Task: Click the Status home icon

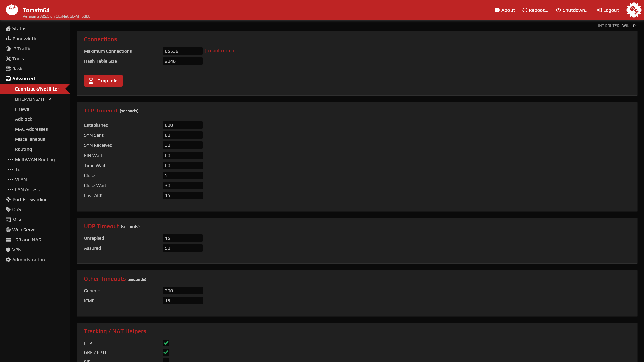Action: tap(8, 29)
